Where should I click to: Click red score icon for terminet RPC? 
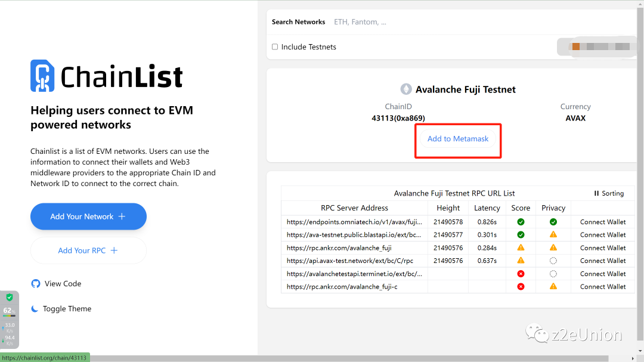point(521,274)
